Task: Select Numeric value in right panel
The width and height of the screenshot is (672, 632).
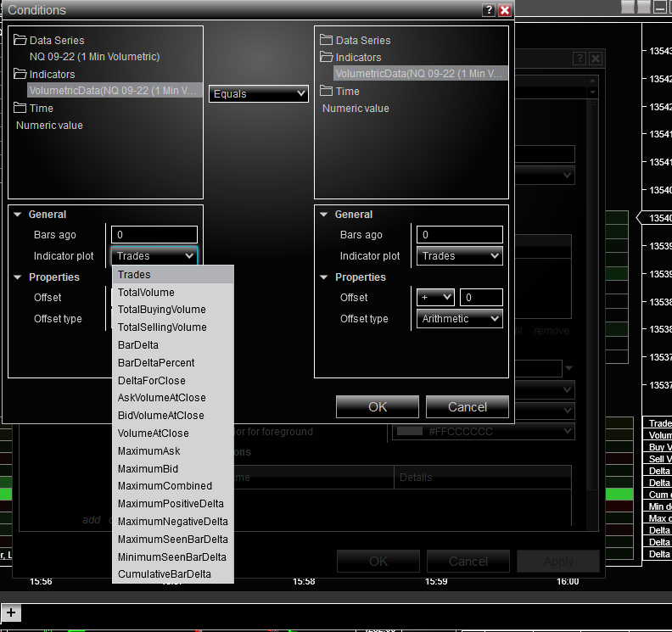Action: (x=356, y=109)
